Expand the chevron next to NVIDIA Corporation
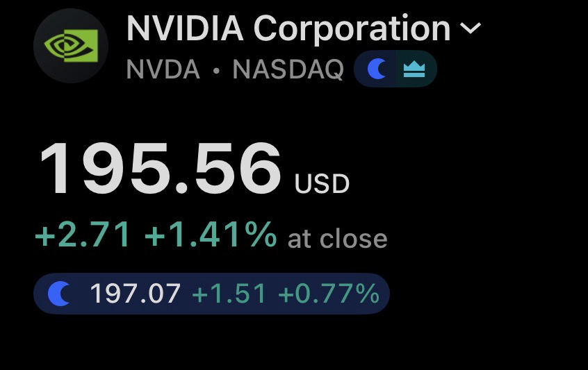Screen dimensions: 588x370 pos(471,28)
